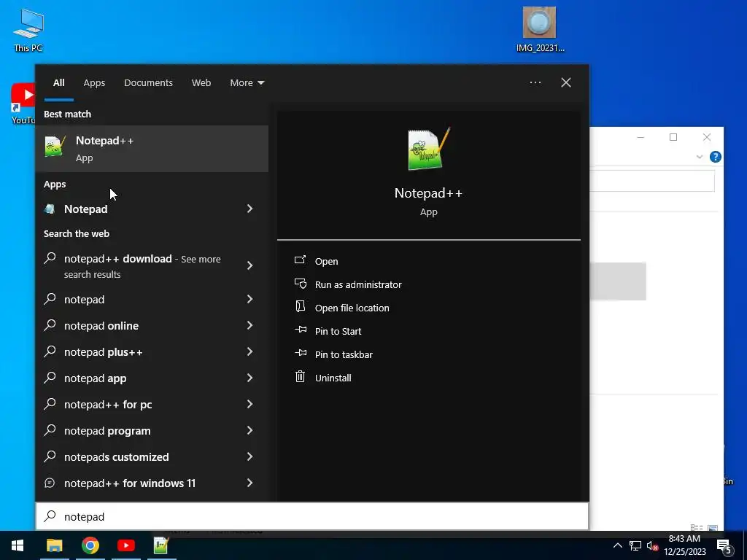The image size is (747, 560).
Task: Open Notepad++ best match result
Action: pyautogui.click(x=152, y=149)
